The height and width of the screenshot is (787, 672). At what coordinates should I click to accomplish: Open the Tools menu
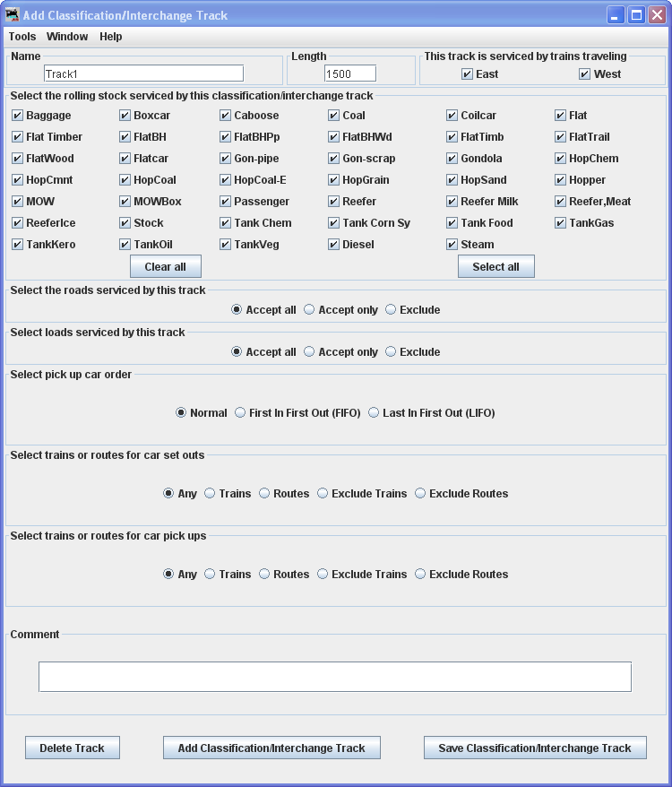(x=22, y=37)
